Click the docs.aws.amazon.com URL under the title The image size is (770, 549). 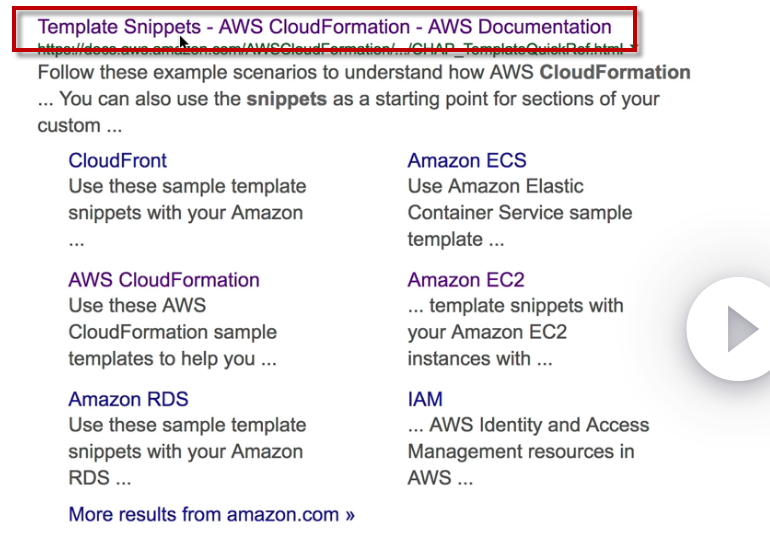(330, 48)
